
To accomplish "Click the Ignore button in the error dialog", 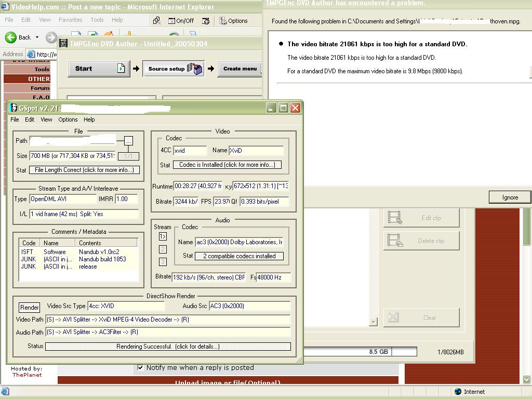I will pos(510,197).
